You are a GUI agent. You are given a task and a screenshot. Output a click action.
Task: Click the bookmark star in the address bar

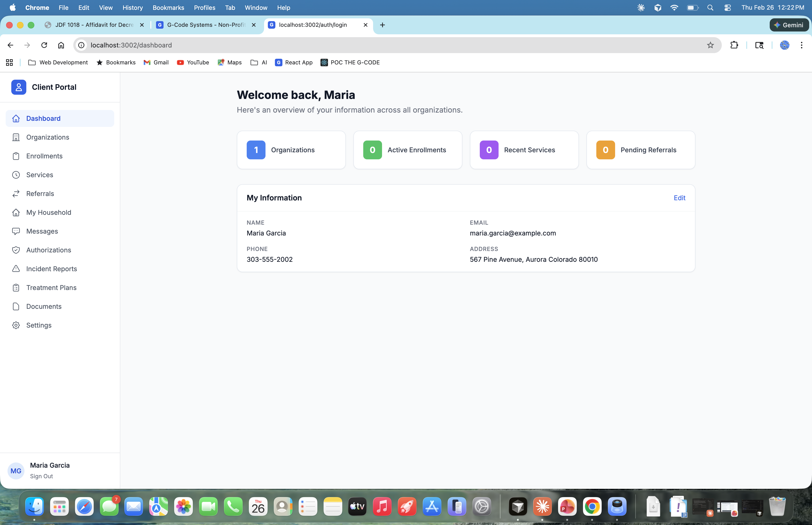(x=710, y=45)
